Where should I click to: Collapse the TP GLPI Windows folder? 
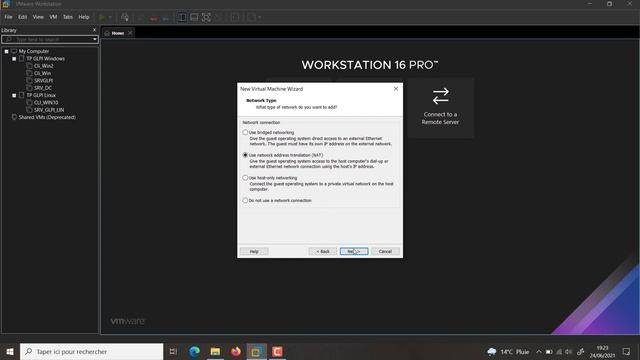(14, 59)
